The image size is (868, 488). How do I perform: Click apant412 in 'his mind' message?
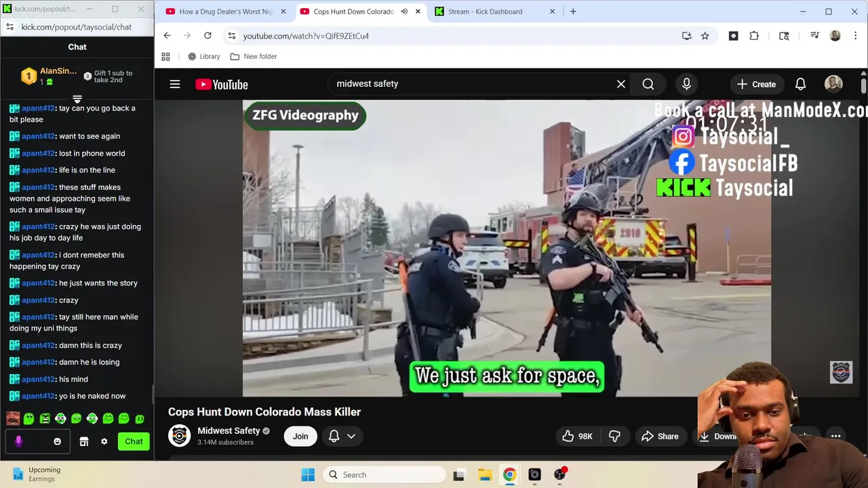38,380
